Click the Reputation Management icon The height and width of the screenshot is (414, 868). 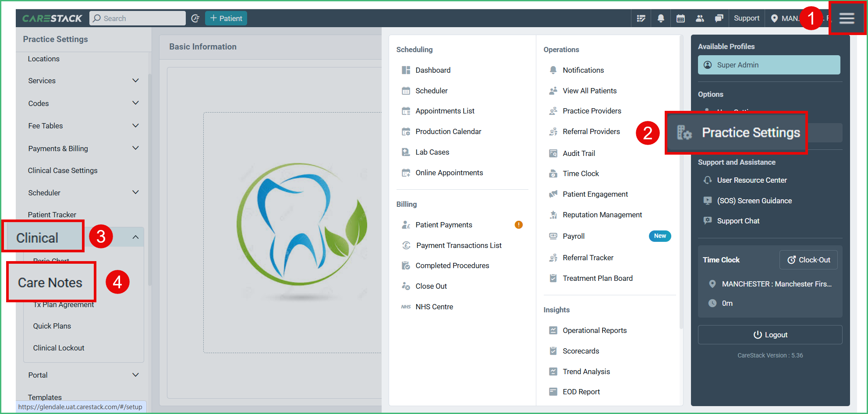(553, 215)
